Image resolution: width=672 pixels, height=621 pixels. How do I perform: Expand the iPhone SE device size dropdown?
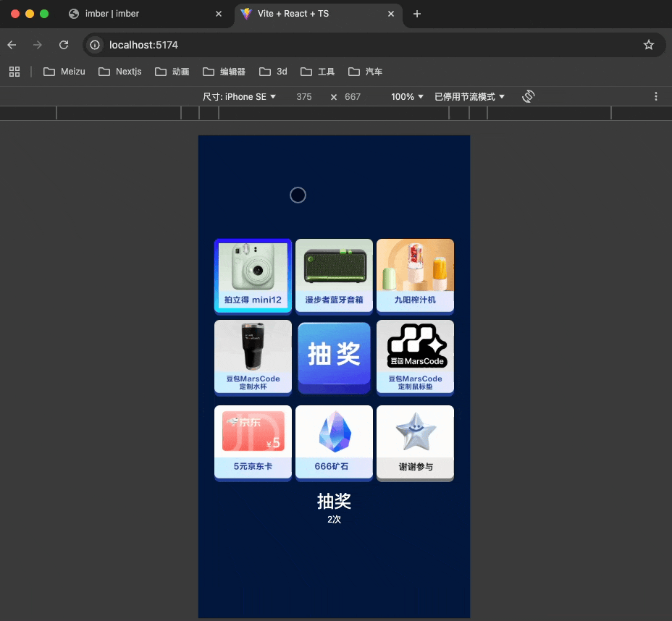click(239, 97)
